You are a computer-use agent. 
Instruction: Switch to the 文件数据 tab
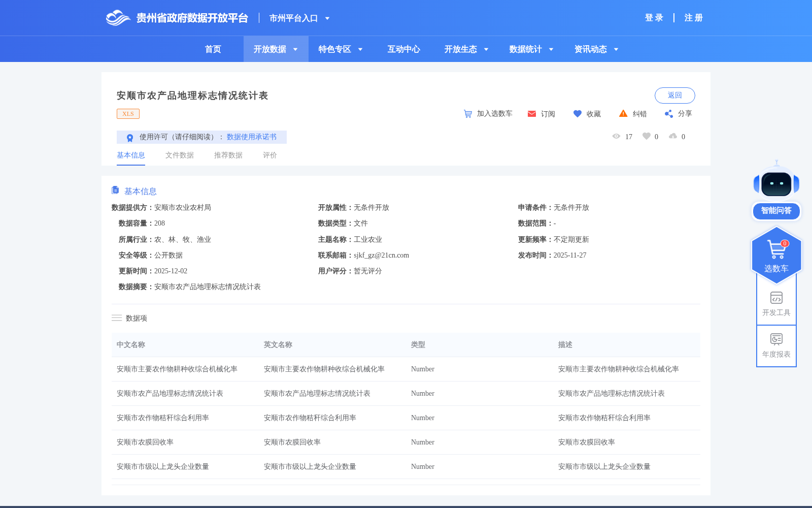pyautogui.click(x=180, y=155)
